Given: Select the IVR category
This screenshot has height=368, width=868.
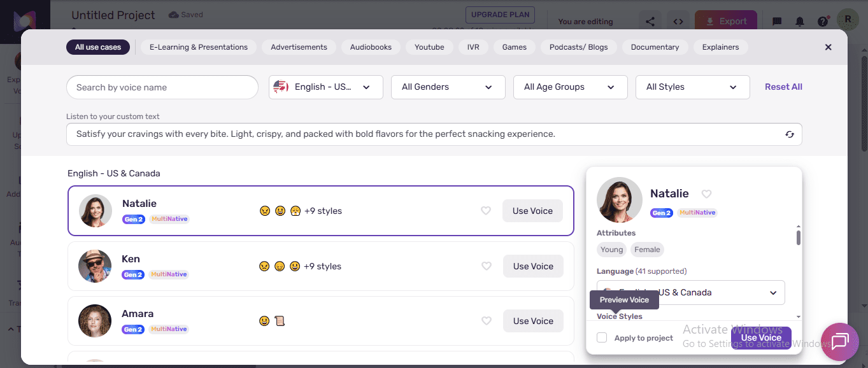Looking at the screenshot, I should coord(473,47).
